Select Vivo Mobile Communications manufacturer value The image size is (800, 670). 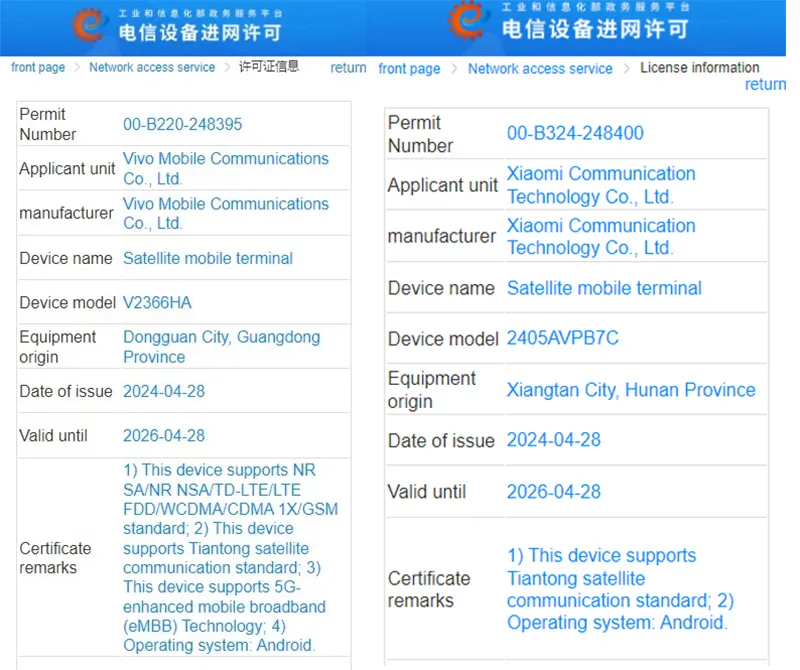click(226, 213)
